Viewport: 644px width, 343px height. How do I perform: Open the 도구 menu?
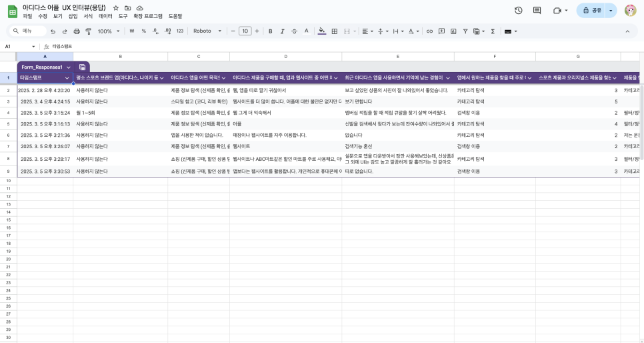123,17
